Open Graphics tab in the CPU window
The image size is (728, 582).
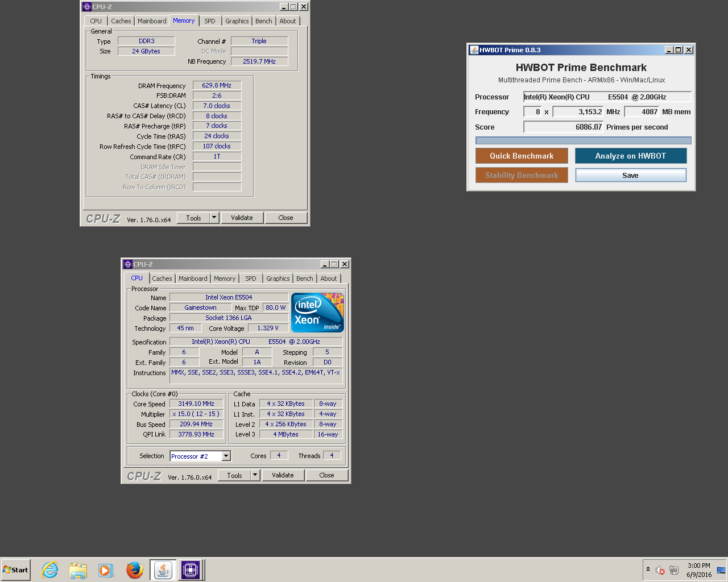pos(278,278)
